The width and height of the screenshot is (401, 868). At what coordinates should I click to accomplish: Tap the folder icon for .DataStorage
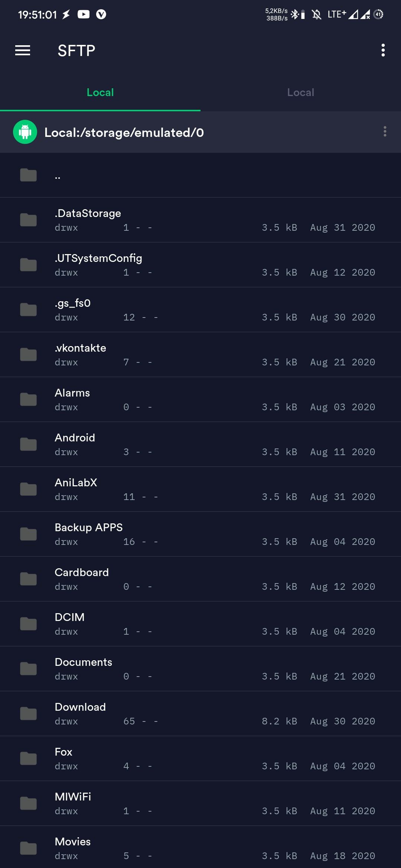tap(28, 220)
